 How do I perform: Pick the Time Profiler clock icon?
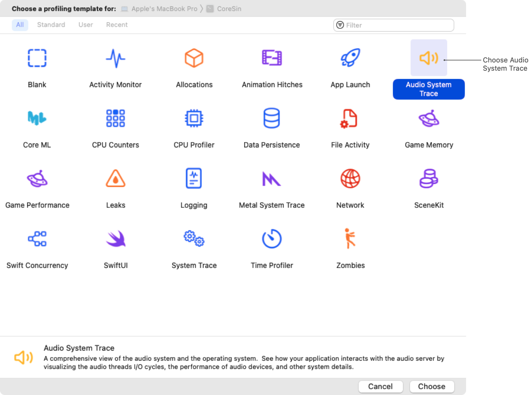point(272,239)
